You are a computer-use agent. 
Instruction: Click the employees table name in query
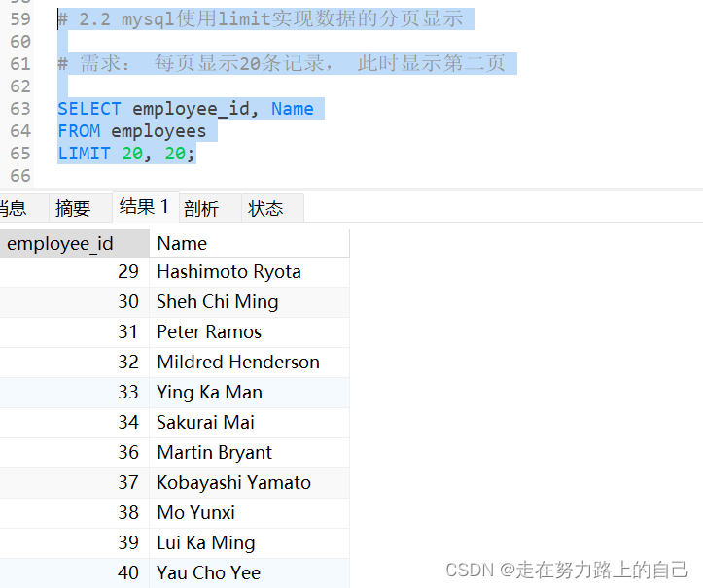[158, 131]
